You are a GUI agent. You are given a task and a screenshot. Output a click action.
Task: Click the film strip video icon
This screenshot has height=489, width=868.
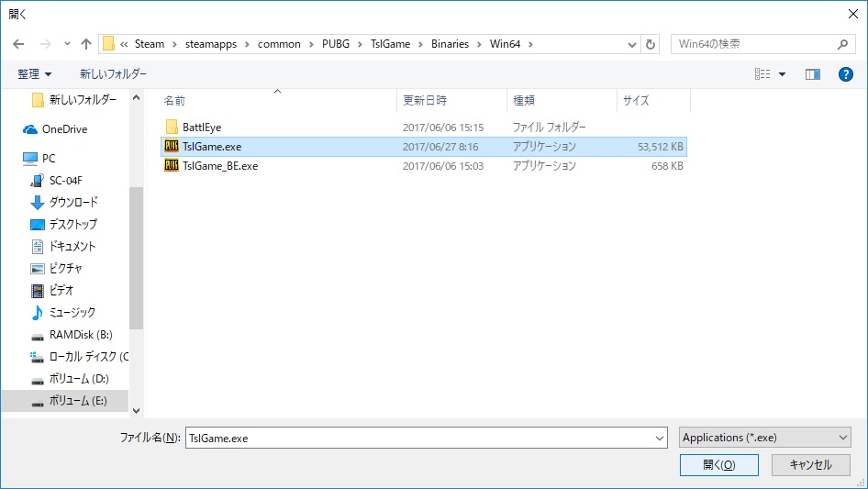pos(37,291)
